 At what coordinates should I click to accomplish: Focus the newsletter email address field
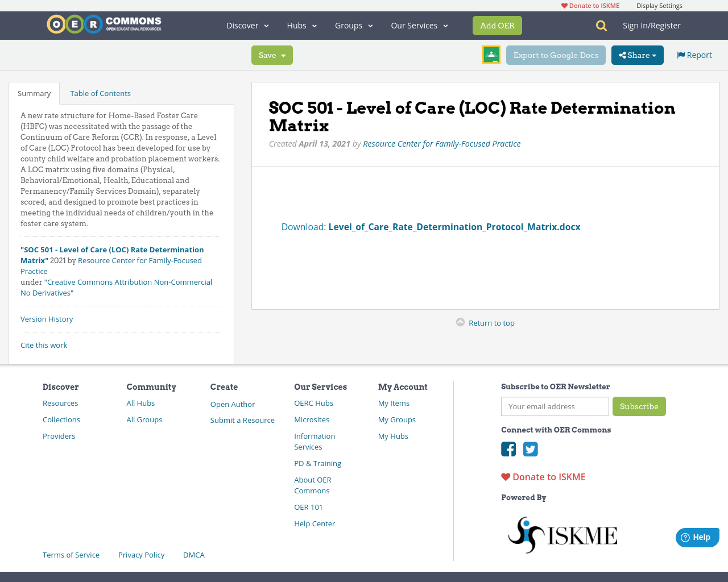(555, 406)
